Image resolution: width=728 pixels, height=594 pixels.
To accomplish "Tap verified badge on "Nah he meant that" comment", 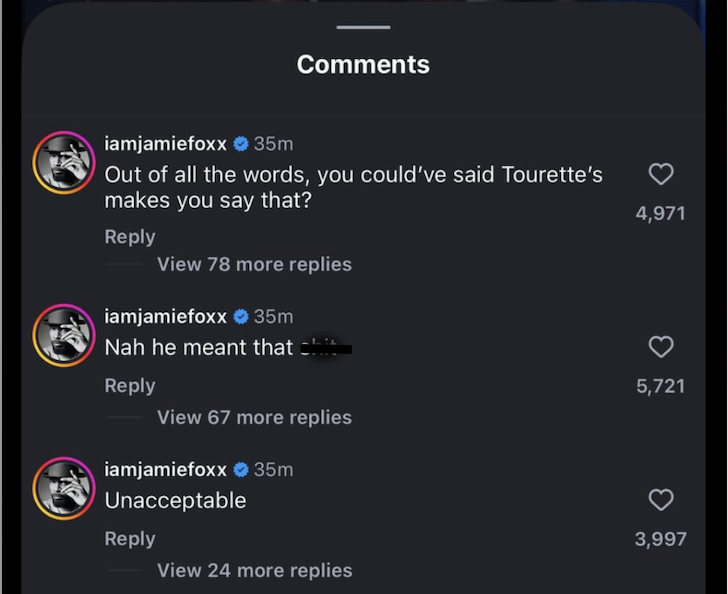I will click(x=241, y=317).
